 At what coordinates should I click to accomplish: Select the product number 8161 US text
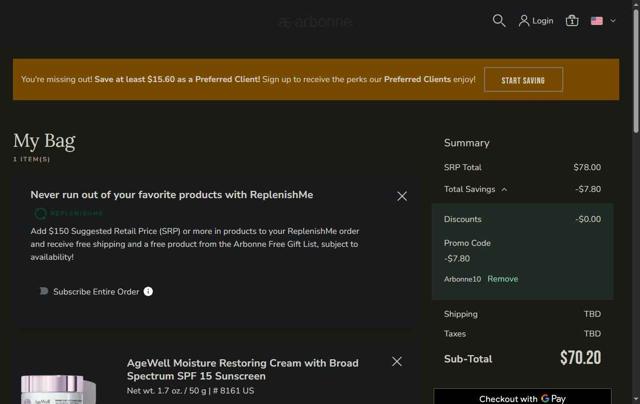(x=233, y=391)
